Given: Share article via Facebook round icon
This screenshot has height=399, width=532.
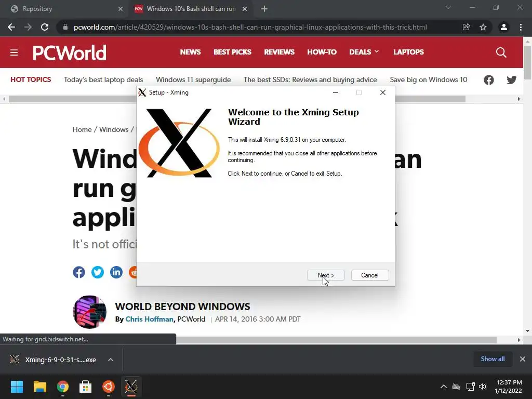Looking at the screenshot, I should 79,272.
